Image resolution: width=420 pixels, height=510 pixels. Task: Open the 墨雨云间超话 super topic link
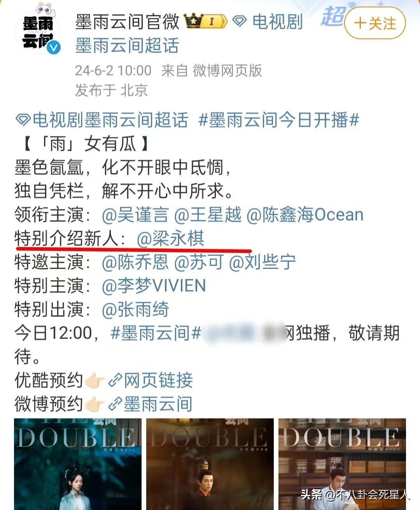[x=127, y=45]
